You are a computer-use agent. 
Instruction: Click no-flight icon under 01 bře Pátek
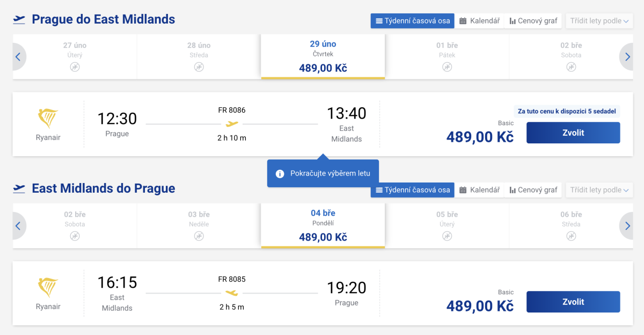click(447, 67)
